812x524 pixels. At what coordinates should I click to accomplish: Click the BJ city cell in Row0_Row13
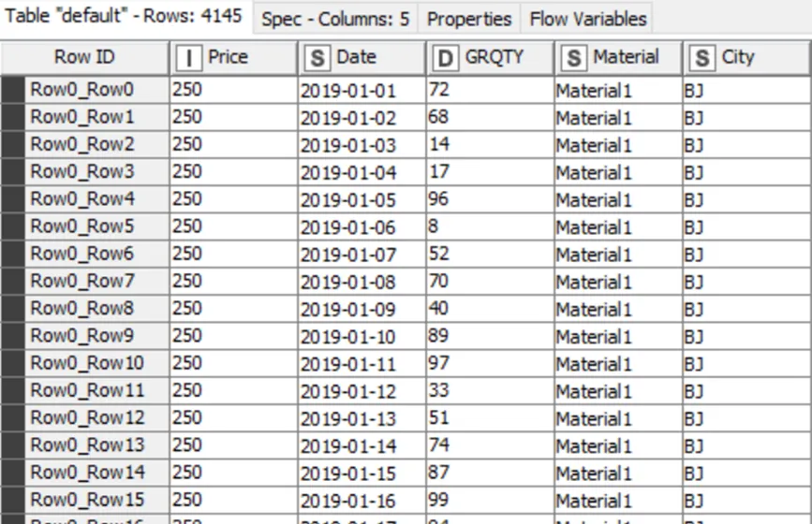coord(746,446)
